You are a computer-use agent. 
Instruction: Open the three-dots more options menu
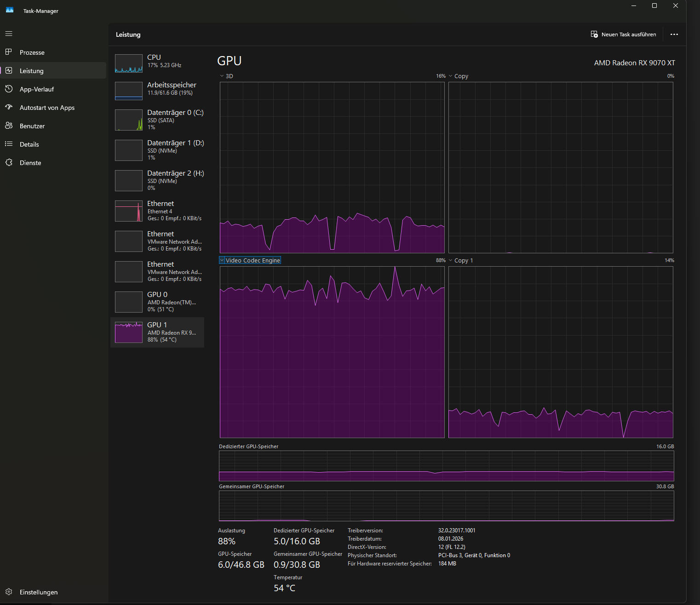pyautogui.click(x=674, y=34)
